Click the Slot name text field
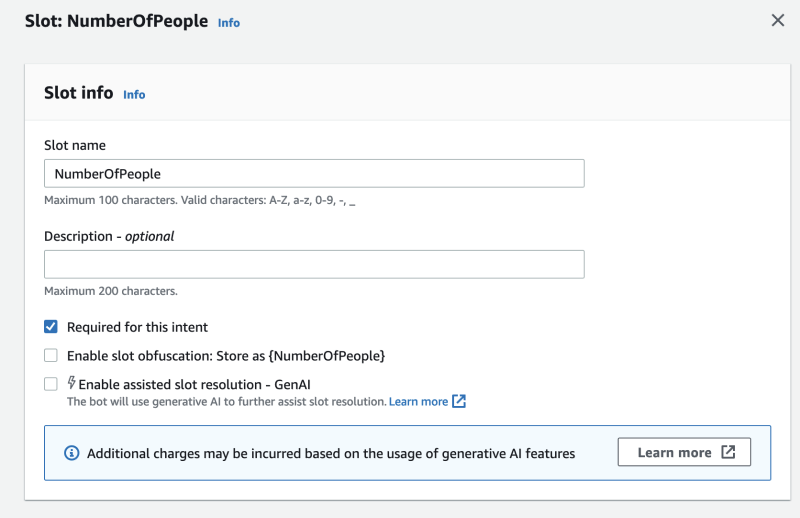 click(x=314, y=173)
